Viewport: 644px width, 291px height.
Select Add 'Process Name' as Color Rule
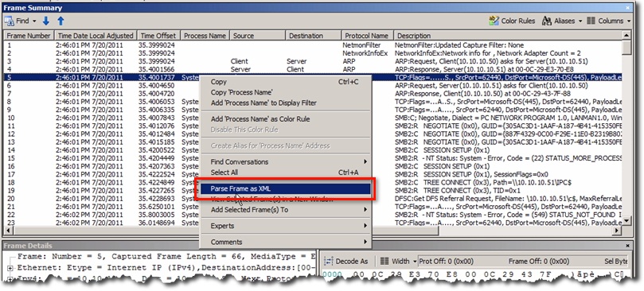[286, 119]
